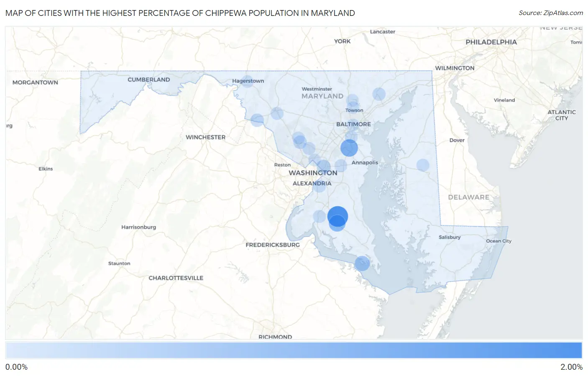588x376 pixels.
Task: Click the DELAWARE state label
Action: 468,197
